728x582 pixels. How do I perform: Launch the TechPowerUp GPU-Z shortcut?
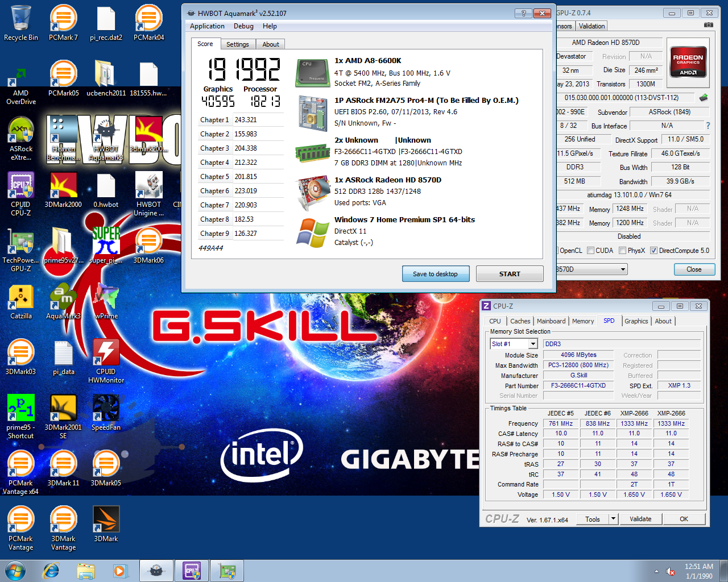pyautogui.click(x=21, y=250)
